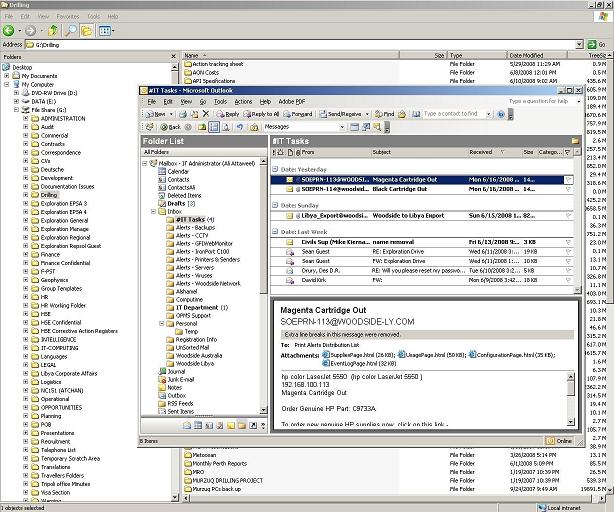Image resolution: width=614 pixels, height=512 pixels.
Task: Open SuppliesPage.html attachment
Action: pyautogui.click(x=358, y=355)
